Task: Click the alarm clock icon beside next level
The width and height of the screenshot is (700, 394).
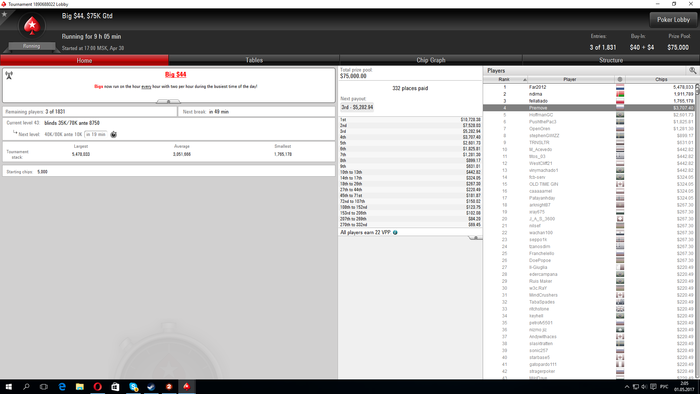Action: (113, 134)
